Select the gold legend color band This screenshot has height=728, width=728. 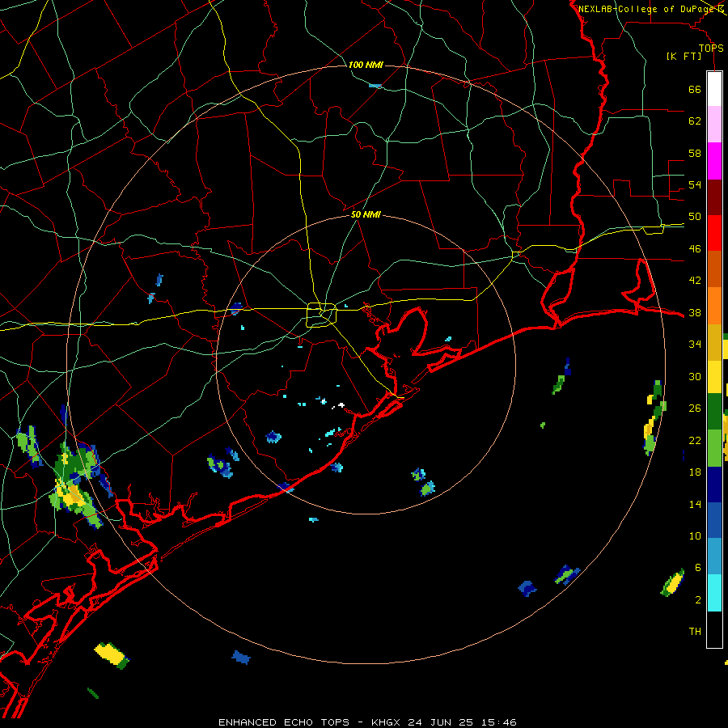coord(714,342)
